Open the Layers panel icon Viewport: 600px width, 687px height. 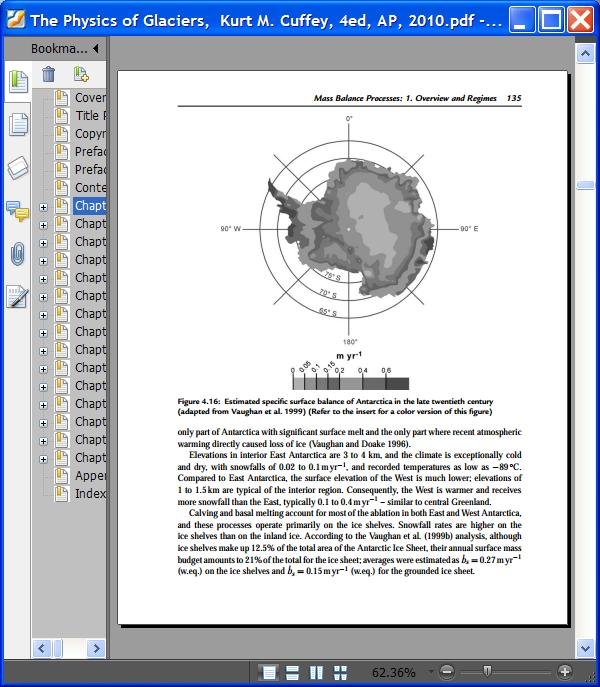[18, 168]
